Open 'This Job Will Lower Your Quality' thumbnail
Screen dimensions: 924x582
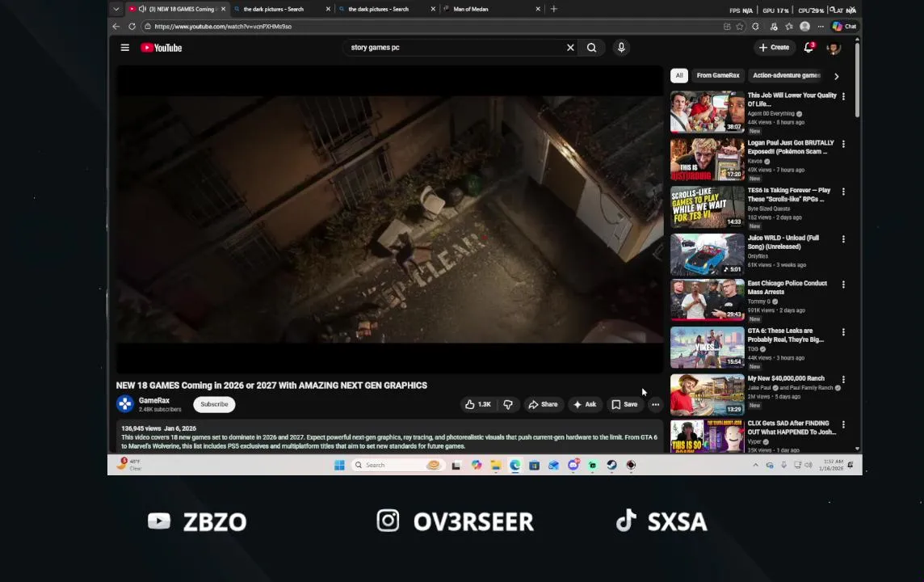[708, 112]
